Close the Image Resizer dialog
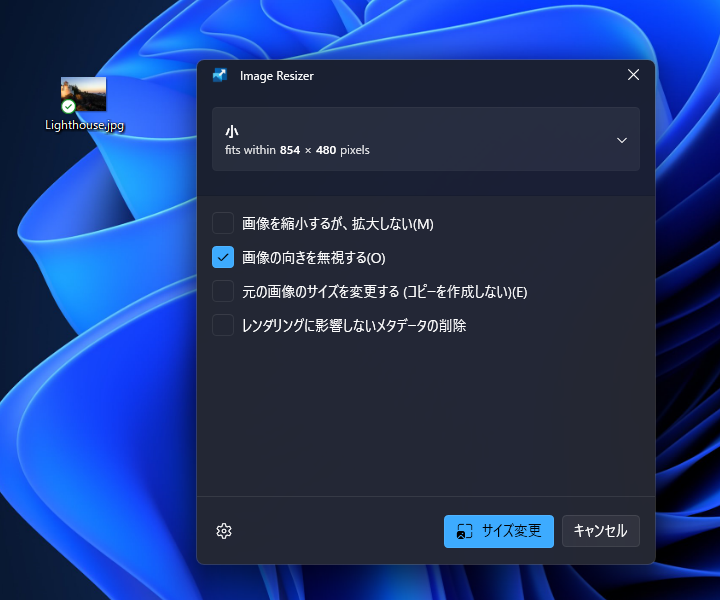720x600 pixels. (x=633, y=75)
